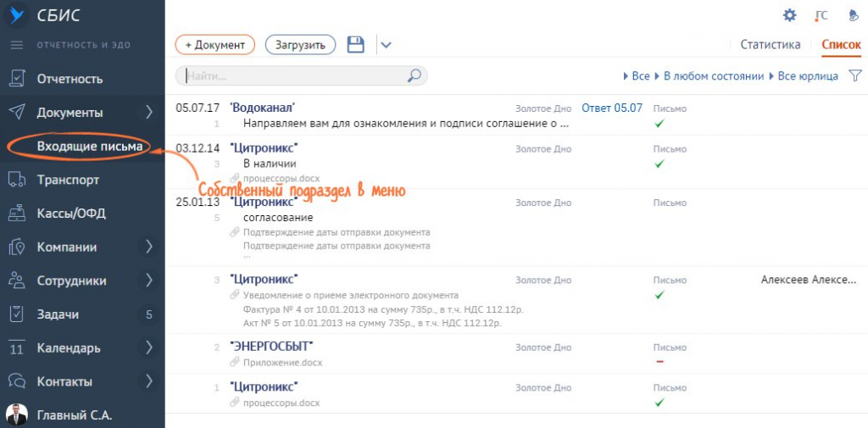This screenshot has width=868, height=428.
Task: Click the Отчетность sidebar icon
Action: [17, 79]
